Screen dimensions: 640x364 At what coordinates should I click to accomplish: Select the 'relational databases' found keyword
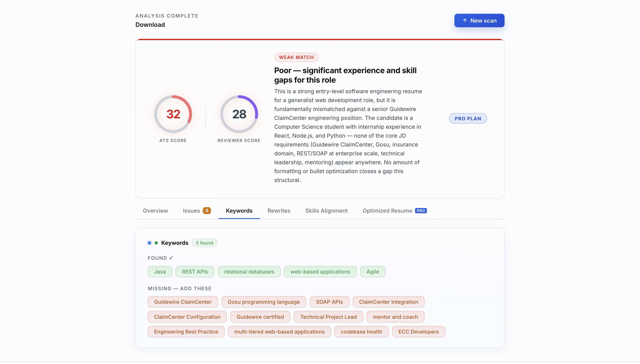[x=249, y=271]
